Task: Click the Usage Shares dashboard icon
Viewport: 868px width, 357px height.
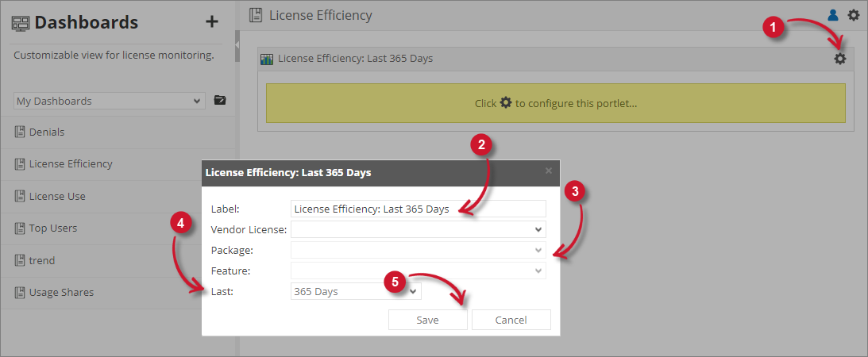Action: pos(20,292)
